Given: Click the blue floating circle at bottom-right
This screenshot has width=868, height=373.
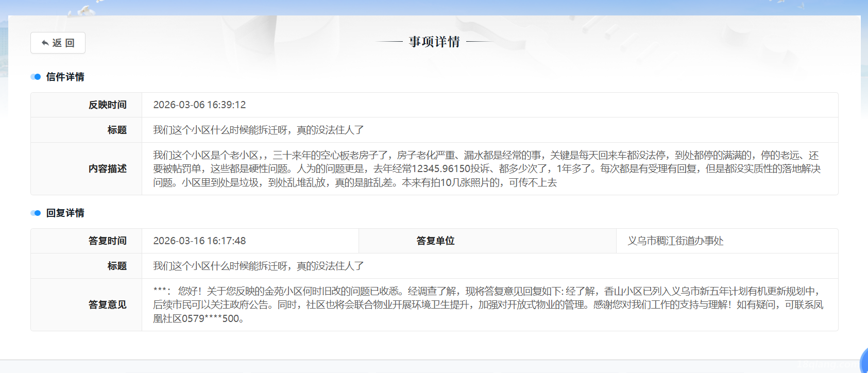Looking at the screenshot, I should pos(864,361).
